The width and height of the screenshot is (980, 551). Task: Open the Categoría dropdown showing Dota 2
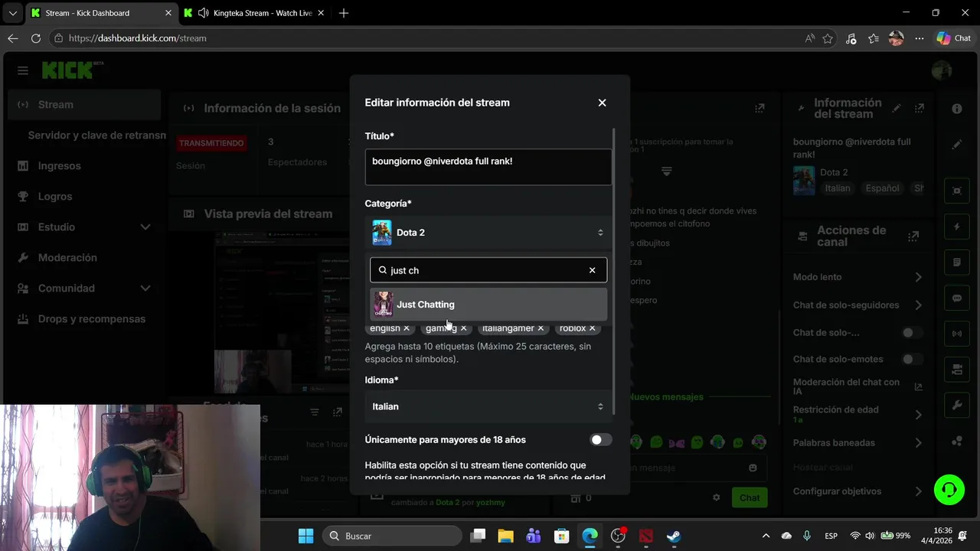pyautogui.click(x=488, y=233)
